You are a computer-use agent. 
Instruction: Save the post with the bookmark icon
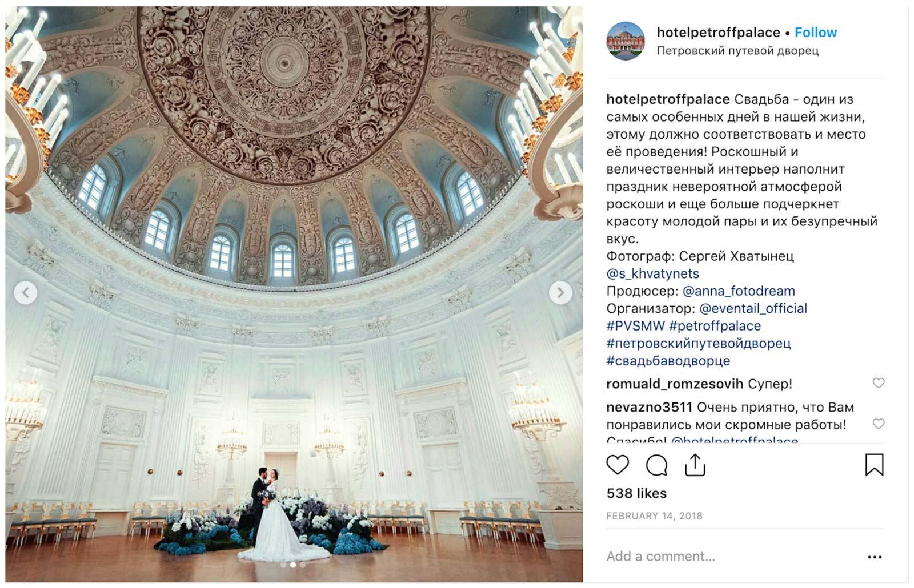coord(874,465)
